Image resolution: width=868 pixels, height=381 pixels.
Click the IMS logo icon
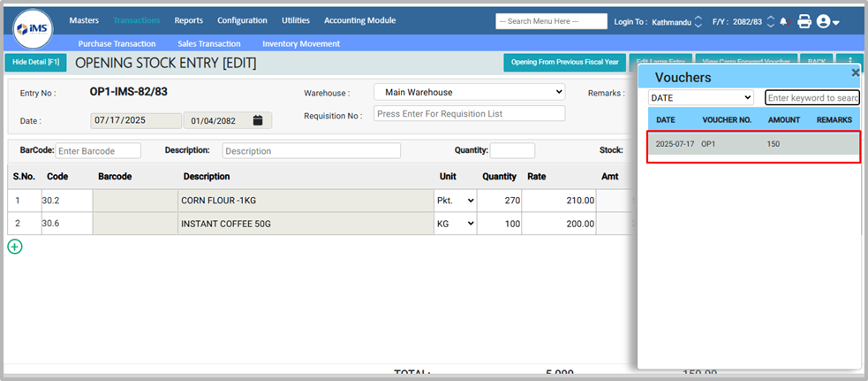(33, 30)
